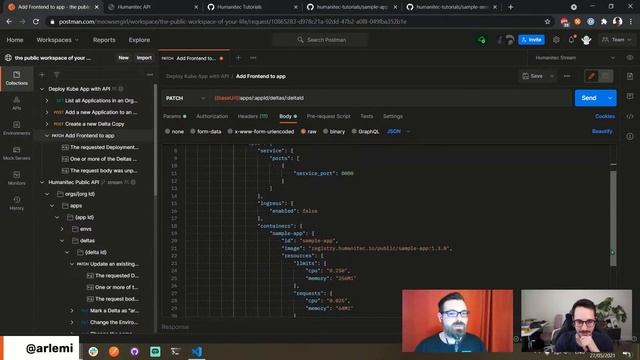This screenshot has width=640, height=360.
Task: Open the documentation icon in right sidebar
Action: point(630,76)
